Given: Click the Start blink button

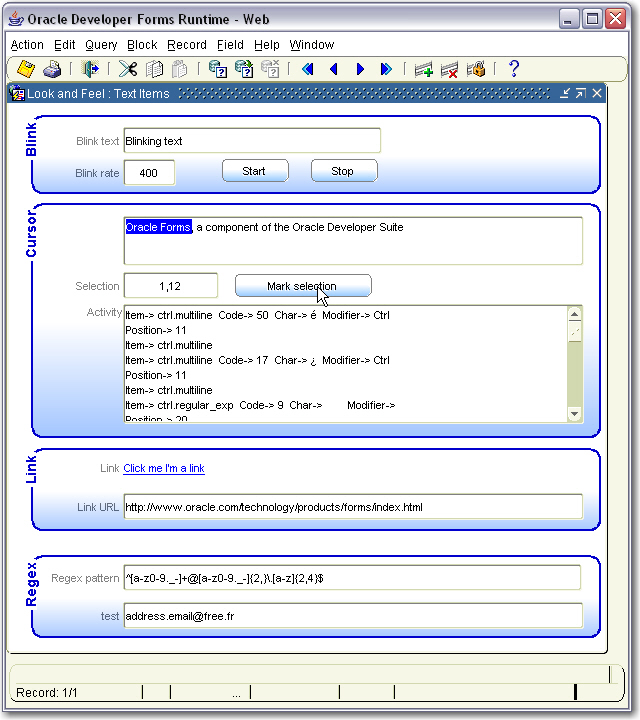Looking at the screenshot, I should 255,171.
